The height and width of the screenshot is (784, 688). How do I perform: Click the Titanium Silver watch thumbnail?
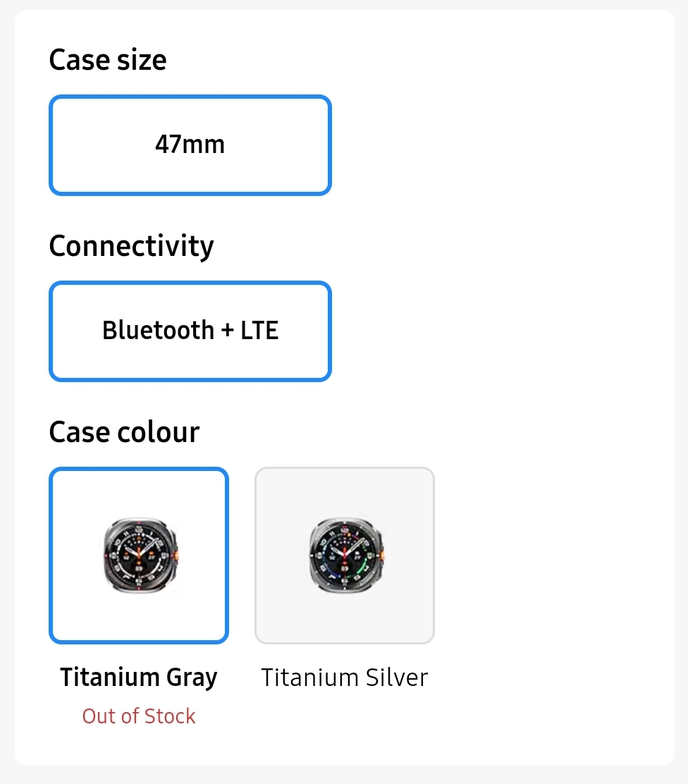click(346, 556)
